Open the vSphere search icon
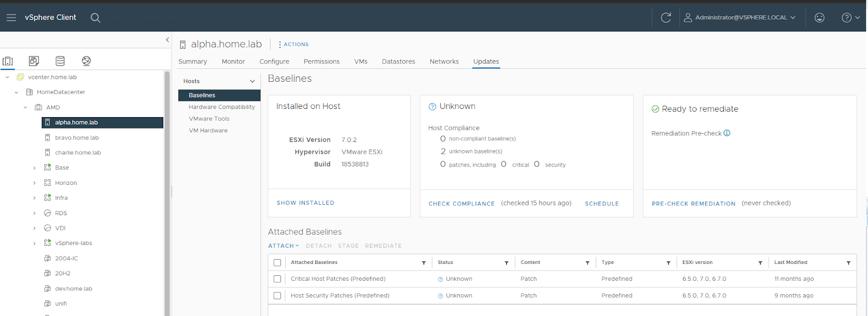 pyautogui.click(x=95, y=17)
